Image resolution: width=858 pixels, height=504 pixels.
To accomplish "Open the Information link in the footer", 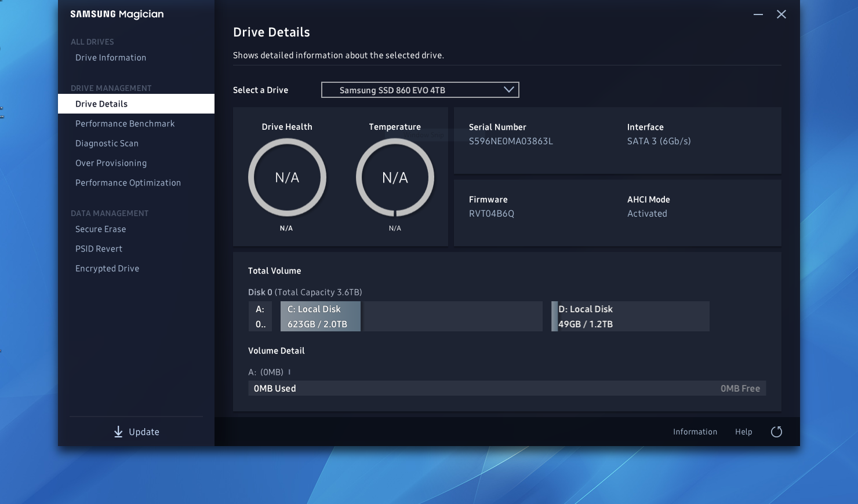I will pyautogui.click(x=695, y=432).
